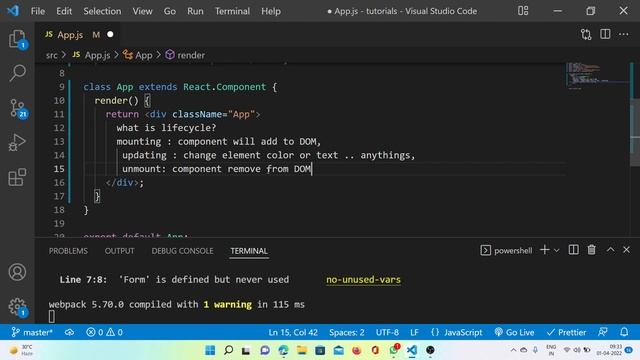Open the Explorer view in activity bar
The height and width of the screenshot is (360, 640).
point(17,39)
